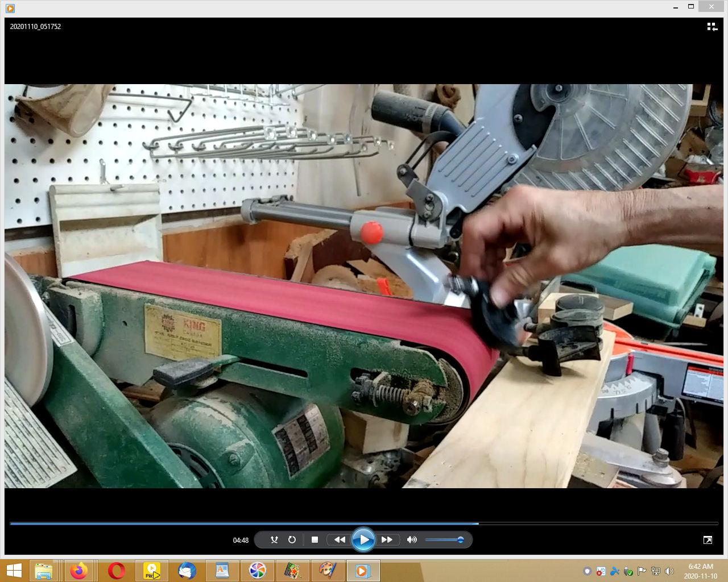Screen dimensions: 728x582
Task: Open Thunderbird mail from the taskbar
Action: point(187,570)
